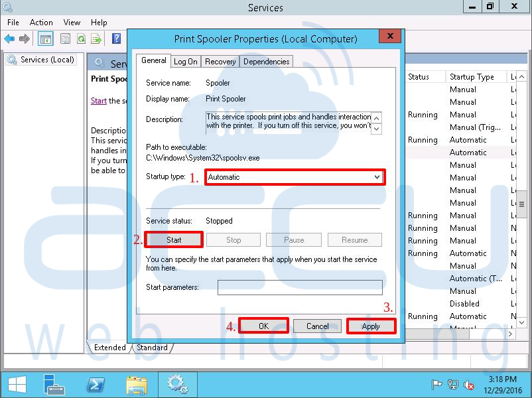Open the Startup type dropdown
Image resolution: width=532 pixels, height=398 pixels.
click(295, 177)
